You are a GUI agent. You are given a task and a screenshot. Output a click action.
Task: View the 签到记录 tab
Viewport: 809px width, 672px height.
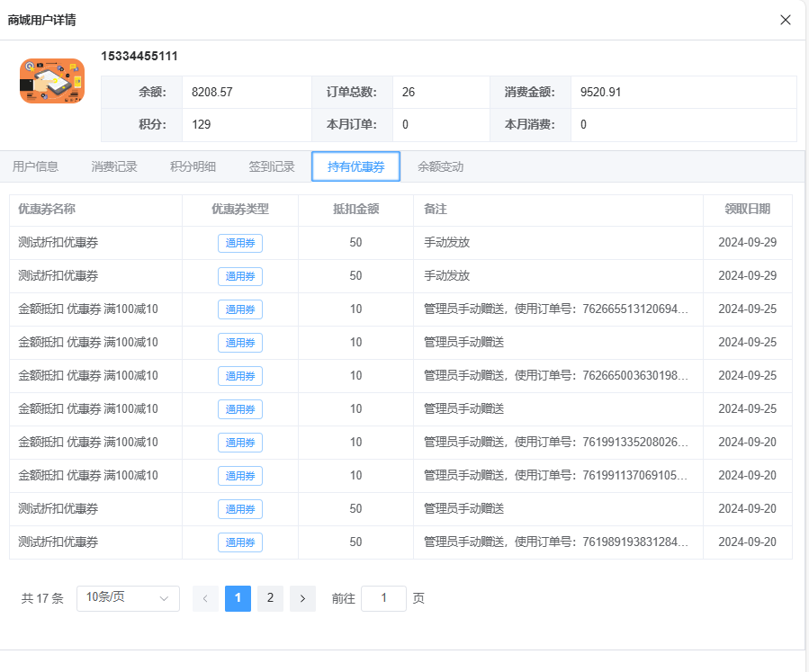[272, 166]
